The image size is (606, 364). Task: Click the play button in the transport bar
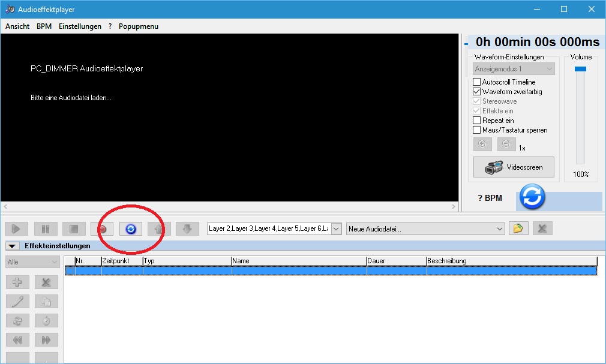click(16, 228)
